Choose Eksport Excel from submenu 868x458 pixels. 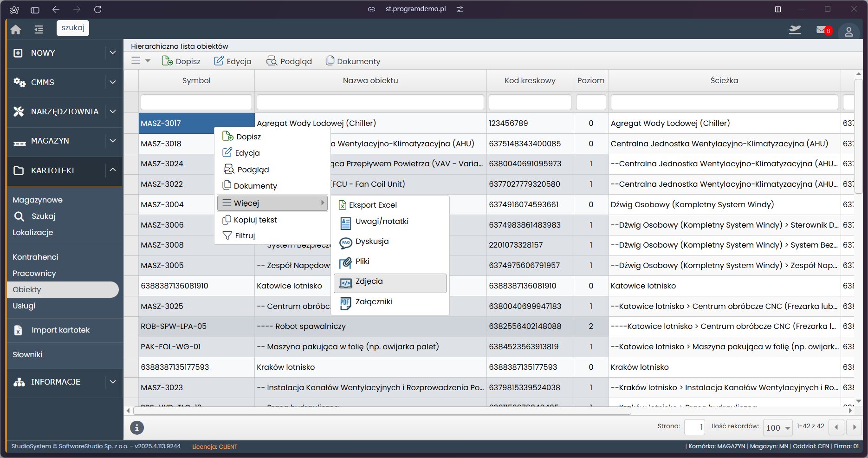(373, 205)
